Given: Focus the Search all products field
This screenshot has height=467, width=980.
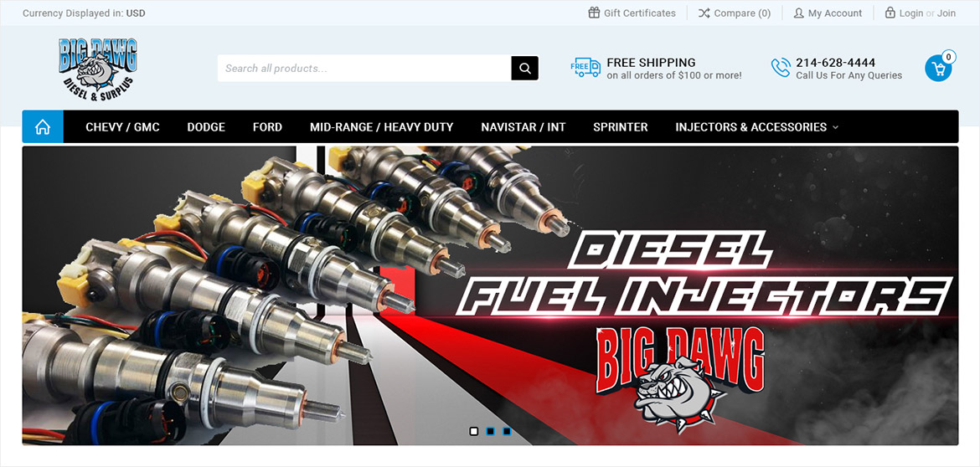Looking at the screenshot, I should pos(364,68).
